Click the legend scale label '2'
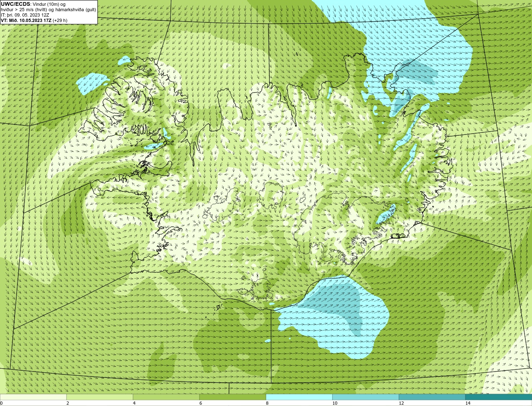Image resolution: width=532 pixels, height=406 pixels. click(67, 403)
